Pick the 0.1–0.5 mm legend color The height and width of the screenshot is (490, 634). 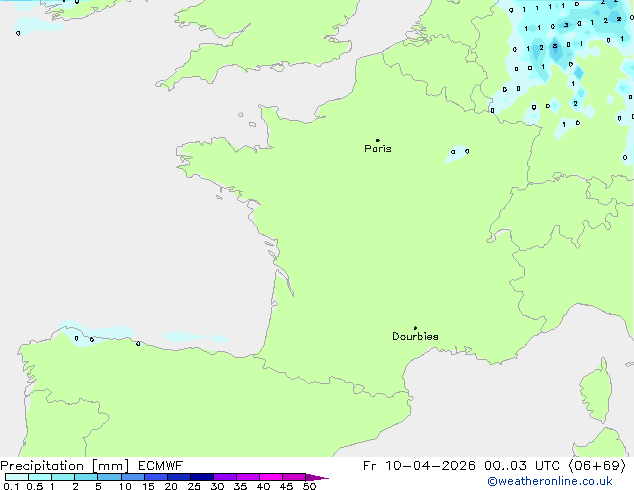[17, 477]
